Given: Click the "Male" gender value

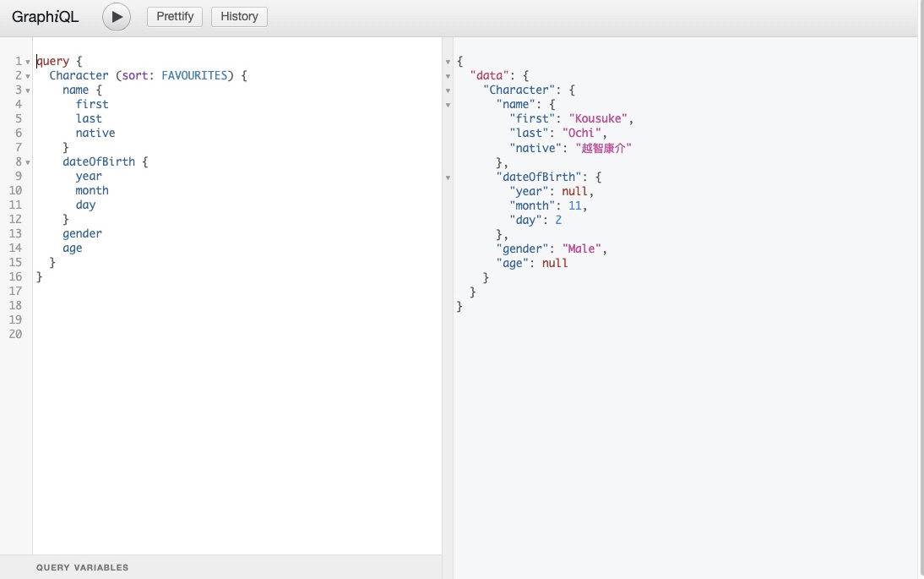Looking at the screenshot, I should 581,249.
